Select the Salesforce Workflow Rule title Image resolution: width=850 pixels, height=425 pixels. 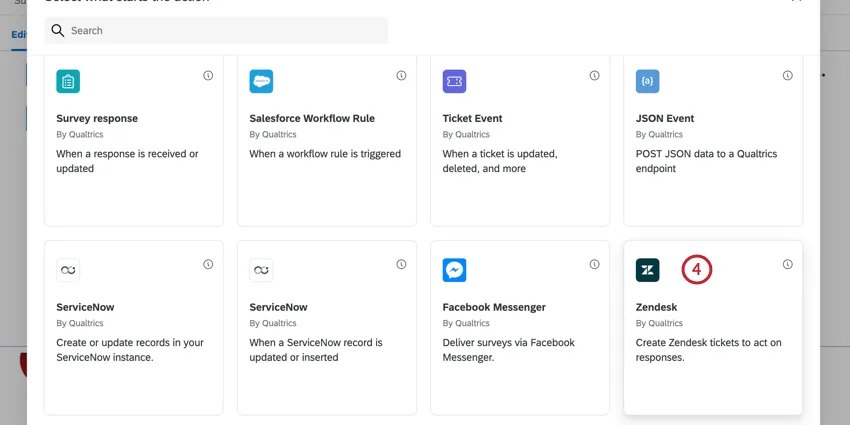click(x=312, y=118)
